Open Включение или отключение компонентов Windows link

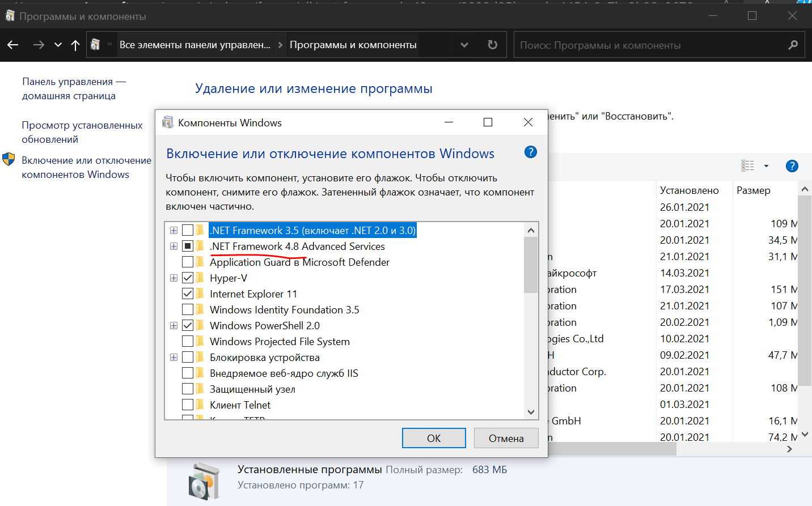click(x=87, y=168)
